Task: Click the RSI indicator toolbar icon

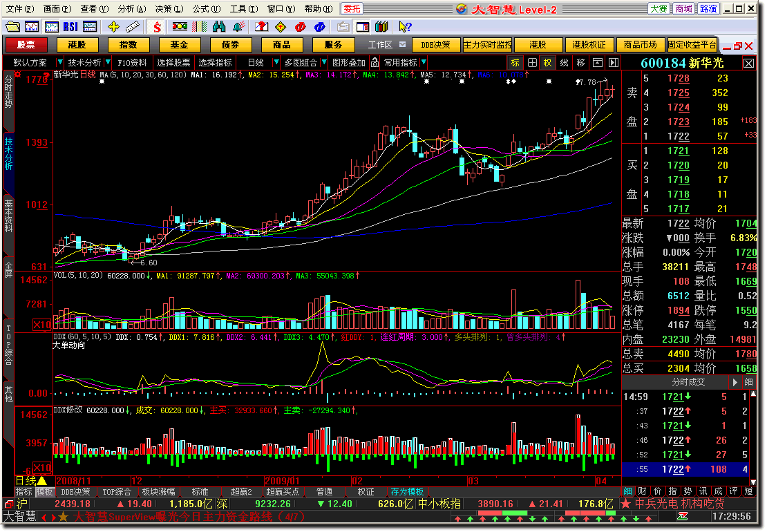Action: [70, 27]
